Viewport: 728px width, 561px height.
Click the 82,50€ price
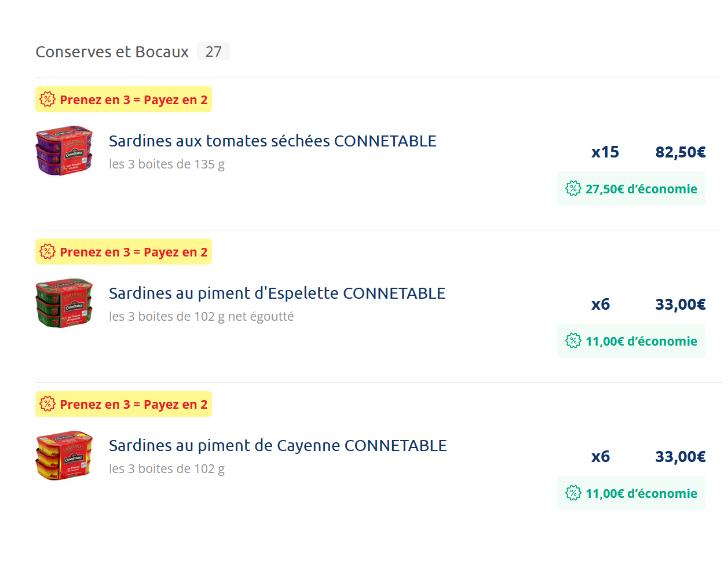[x=681, y=152]
